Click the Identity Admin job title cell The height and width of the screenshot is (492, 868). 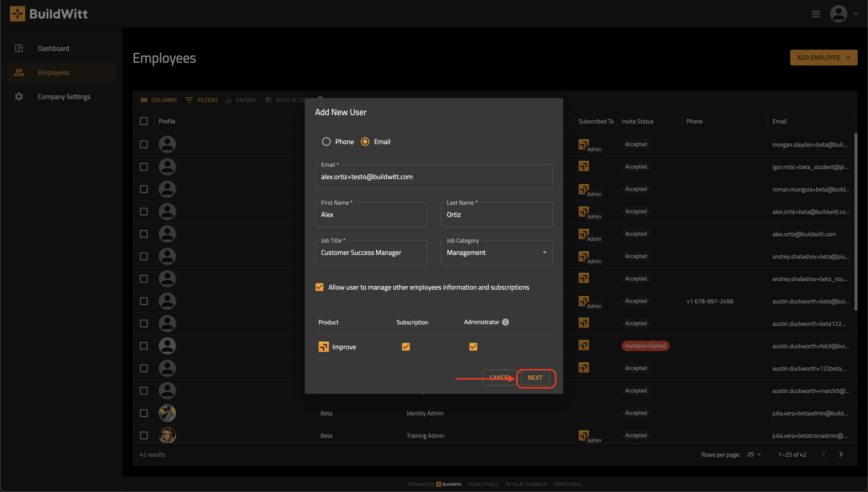[x=425, y=413]
